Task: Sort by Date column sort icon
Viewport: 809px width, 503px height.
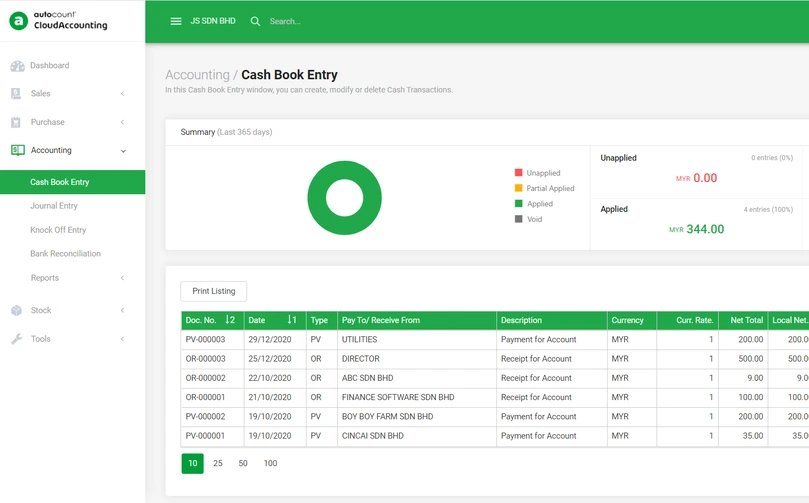Action: pyautogui.click(x=292, y=320)
